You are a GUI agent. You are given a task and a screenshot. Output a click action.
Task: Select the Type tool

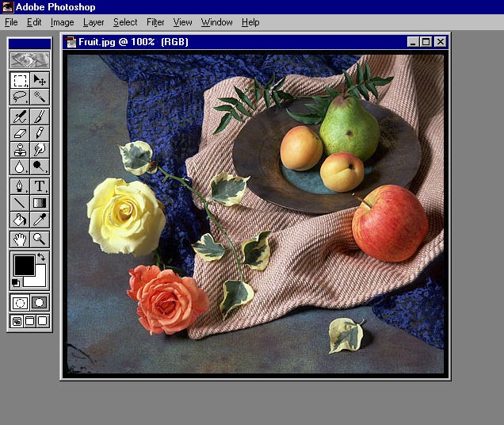[40, 186]
